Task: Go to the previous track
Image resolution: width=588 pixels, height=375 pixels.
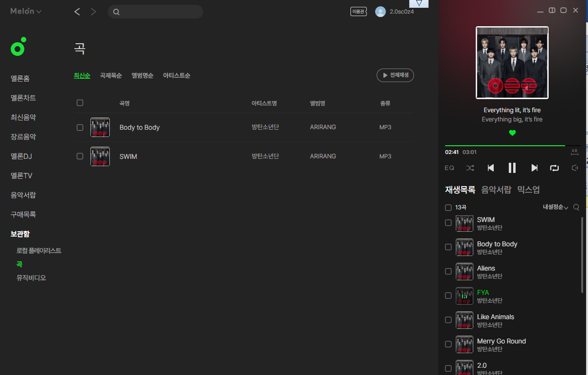Action: [491, 168]
